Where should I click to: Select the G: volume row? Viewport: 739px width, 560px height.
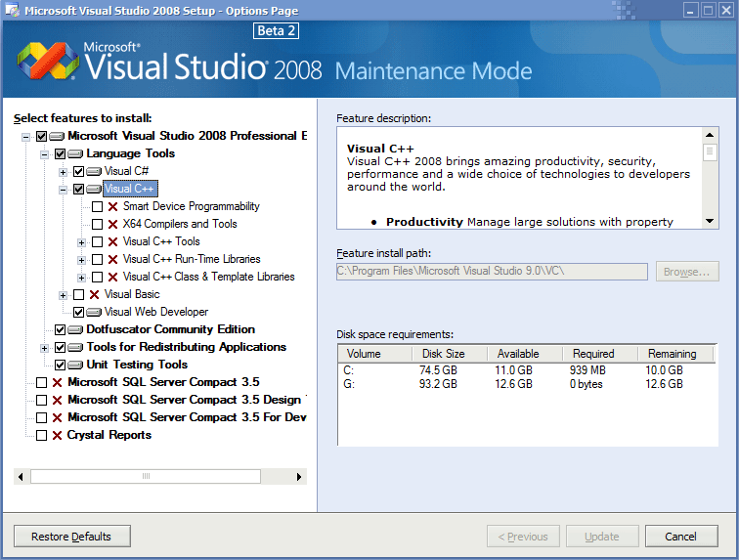528,384
